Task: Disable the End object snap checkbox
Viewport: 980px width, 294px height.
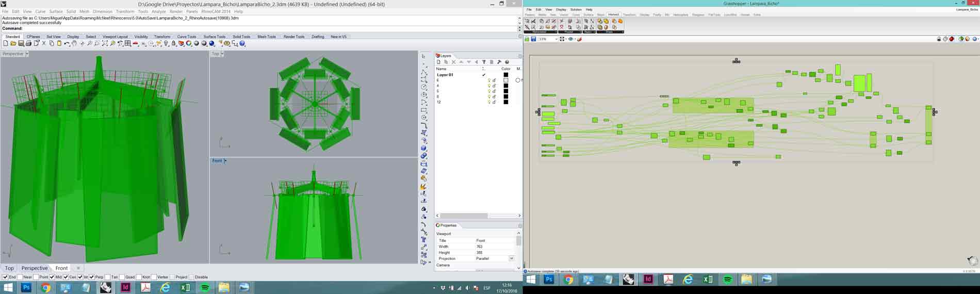Action: [x=5, y=277]
